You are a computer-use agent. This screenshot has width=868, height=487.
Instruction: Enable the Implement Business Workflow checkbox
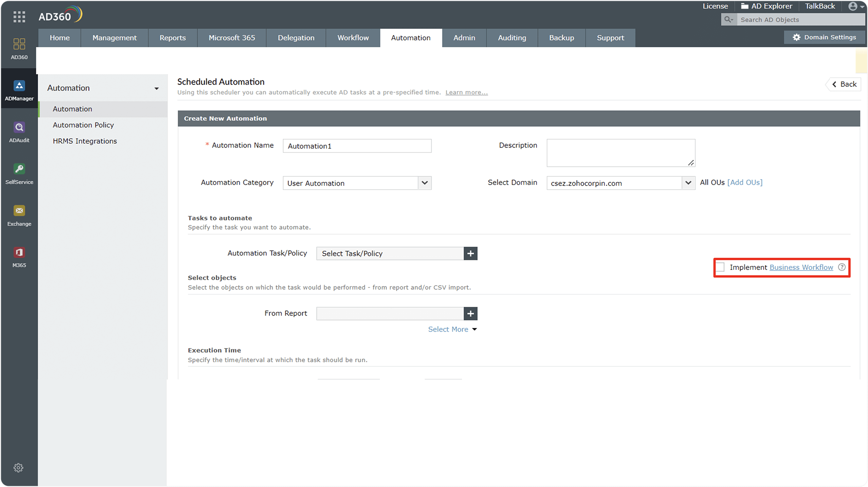[722, 267]
